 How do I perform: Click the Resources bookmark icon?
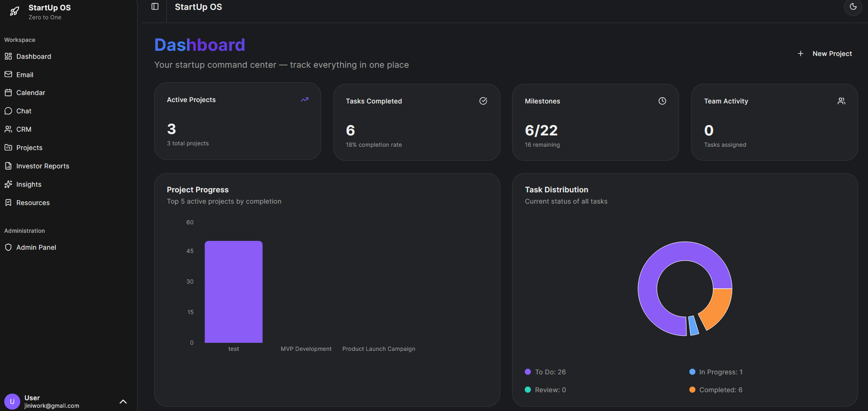(8, 203)
